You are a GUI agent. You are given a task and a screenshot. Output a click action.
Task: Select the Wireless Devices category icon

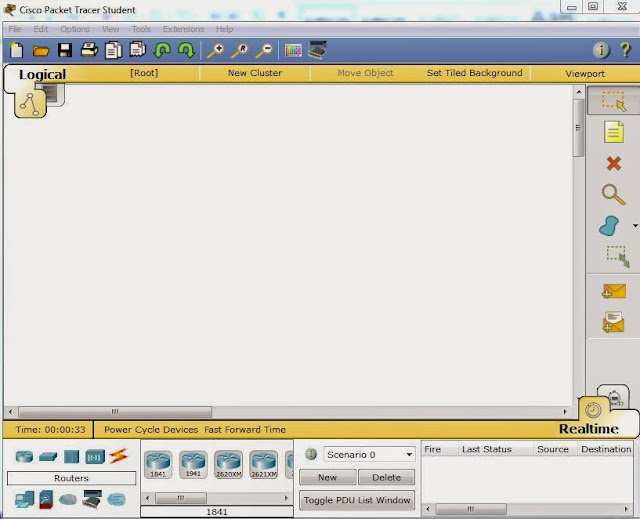click(95, 457)
